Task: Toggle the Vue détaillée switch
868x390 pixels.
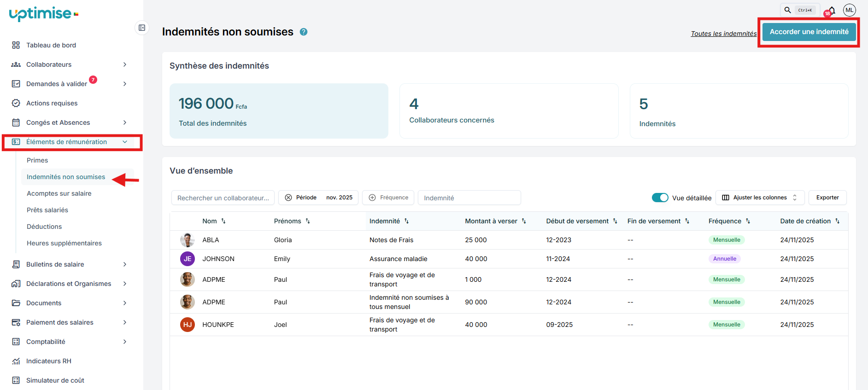Action: tap(660, 198)
